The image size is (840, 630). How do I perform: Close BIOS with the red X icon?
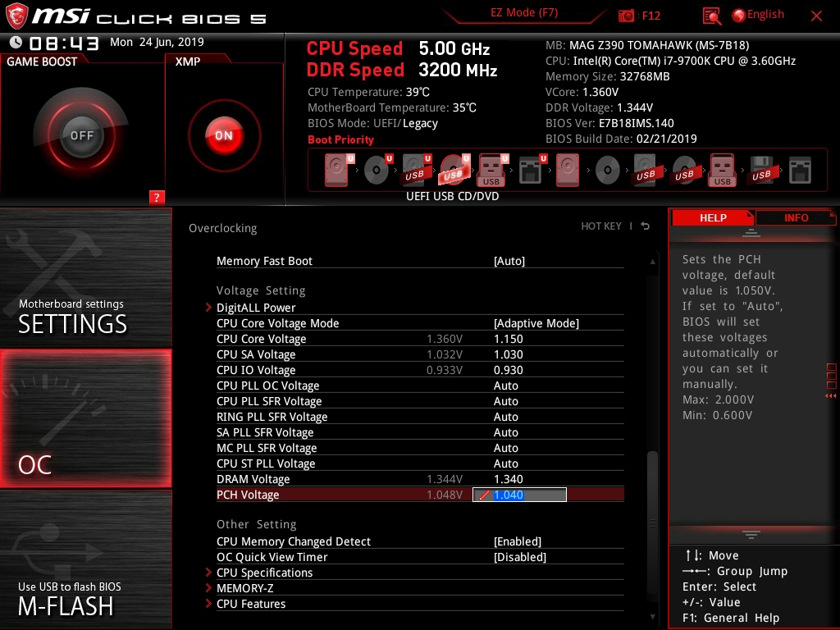tap(816, 16)
